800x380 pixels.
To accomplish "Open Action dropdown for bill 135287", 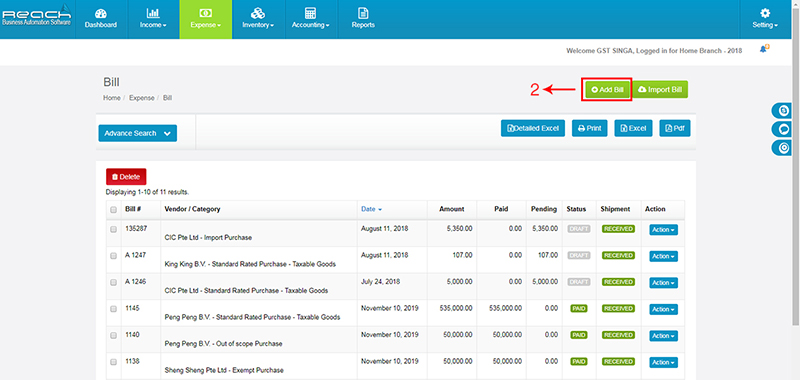I will 663,230.
